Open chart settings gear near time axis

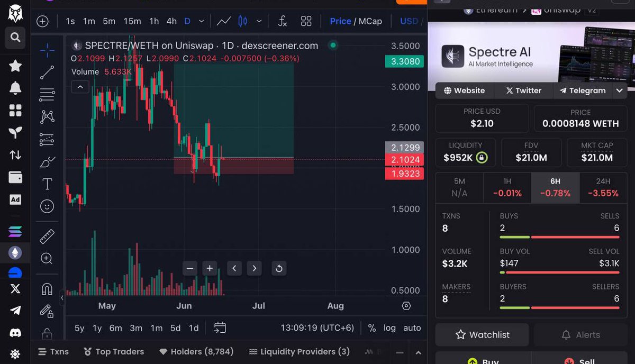(406, 306)
